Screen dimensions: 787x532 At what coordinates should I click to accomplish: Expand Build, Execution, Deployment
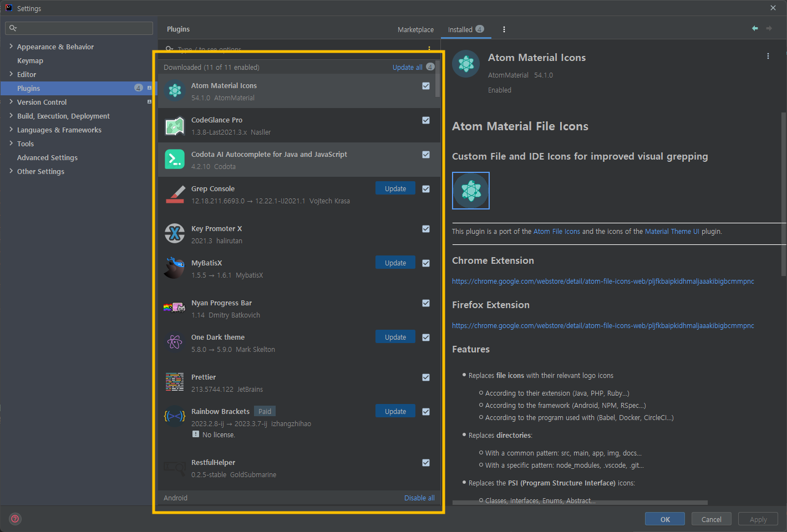11,116
